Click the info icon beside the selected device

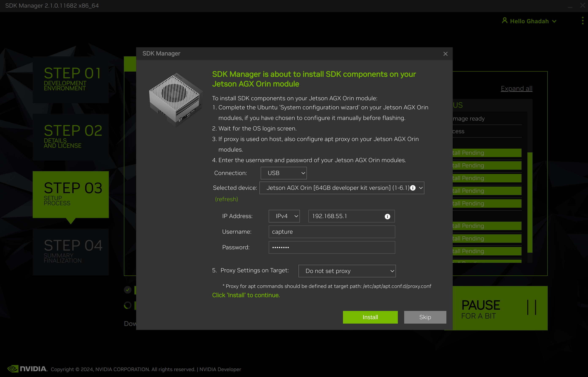(413, 188)
